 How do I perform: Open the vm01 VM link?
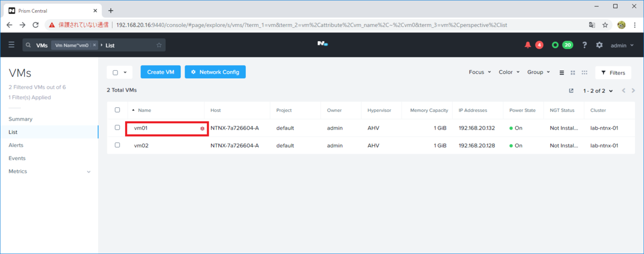point(141,128)
